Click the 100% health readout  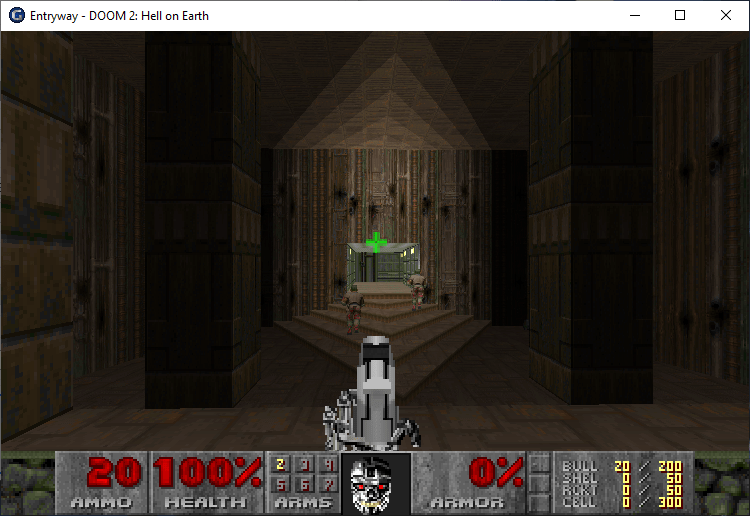(x=207, y=472)
